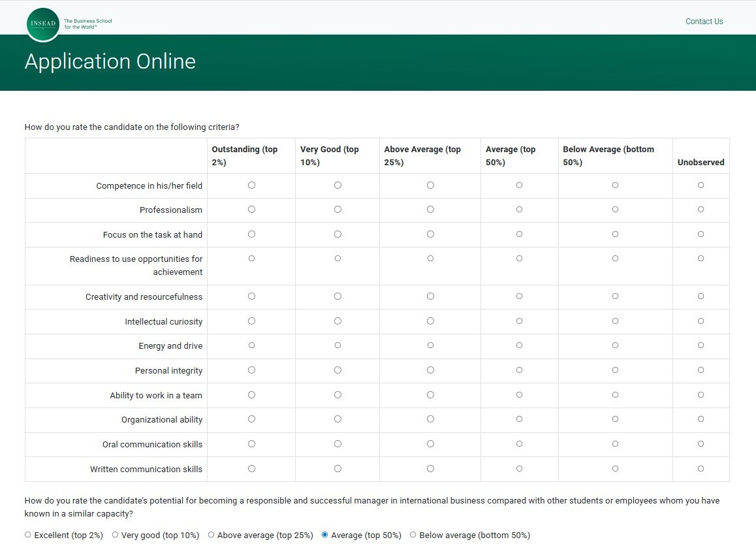Click The Business School for the World tagline
The height and width of the screenshot is (559, 756).
click(87, 24)
